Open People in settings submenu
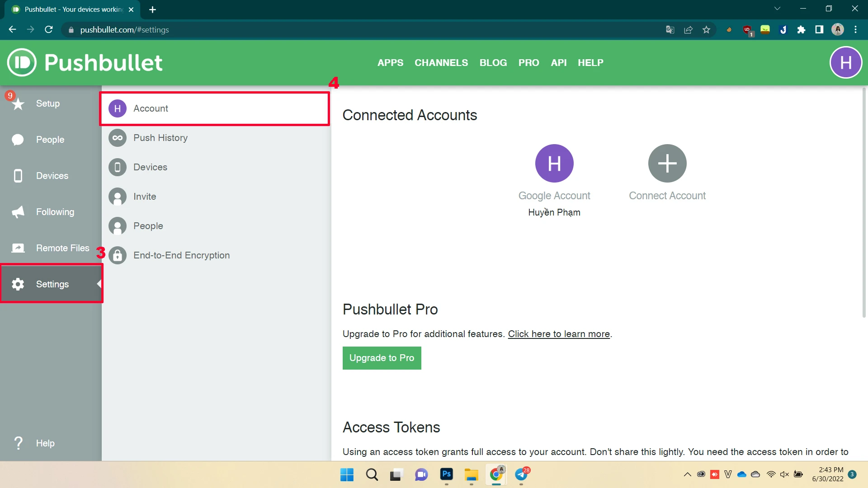This screenshot has height=488, width=868. click(x=215, y=226)
